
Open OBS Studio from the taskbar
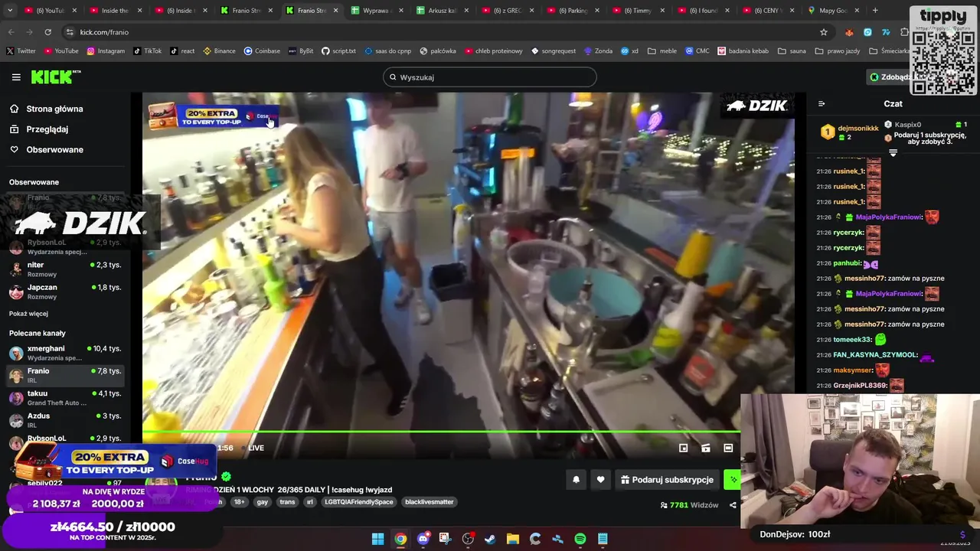pyautogui.click(x=468, y=539)
